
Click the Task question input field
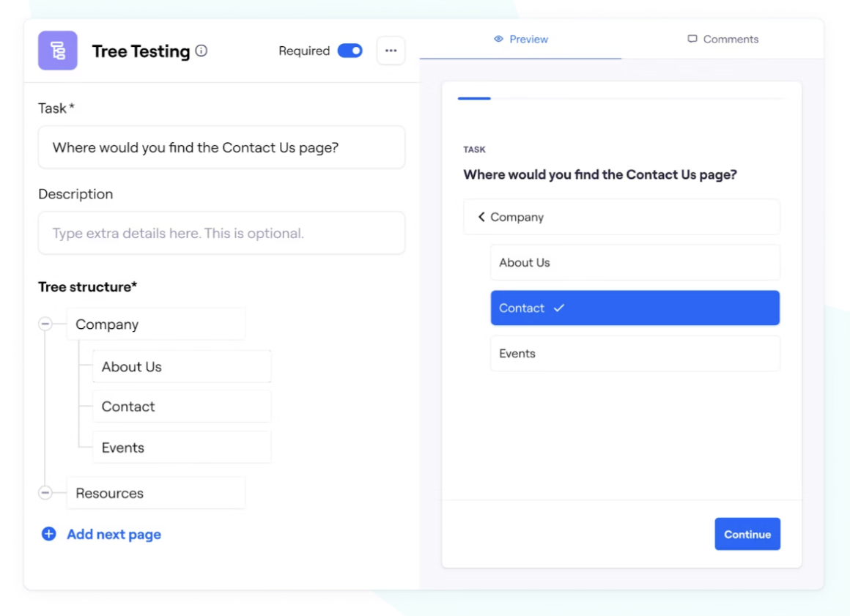[221, 147]
